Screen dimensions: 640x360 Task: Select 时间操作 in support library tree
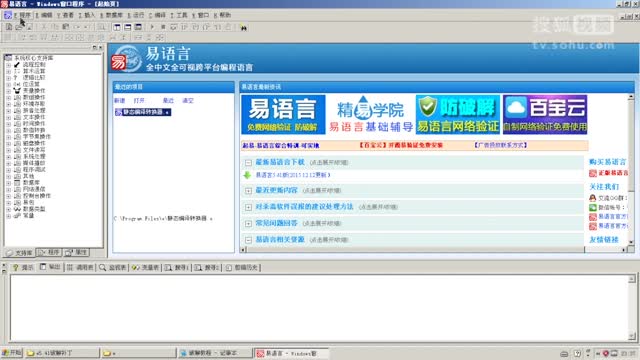click(x=34, y=123)
